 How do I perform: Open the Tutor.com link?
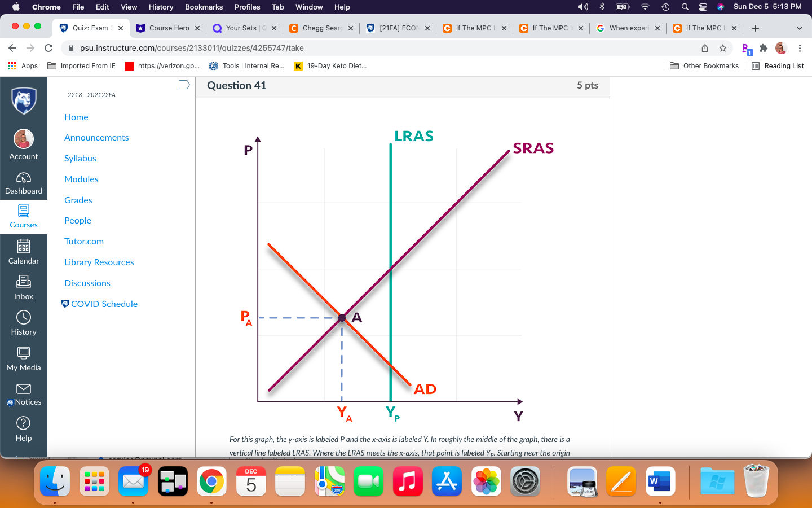tap(84, 242)
